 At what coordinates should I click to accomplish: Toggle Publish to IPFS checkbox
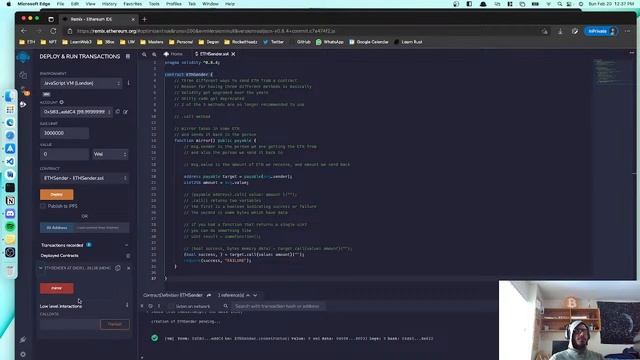click(x=43, y=206)
